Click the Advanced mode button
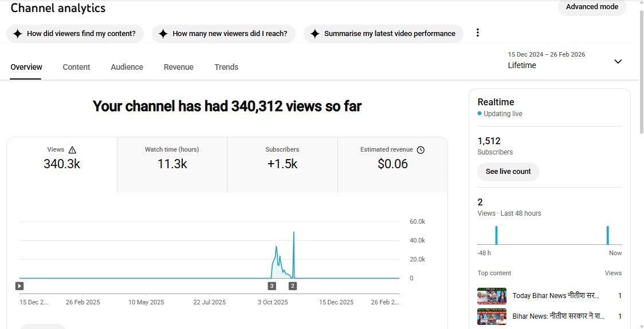 point(592,7)
